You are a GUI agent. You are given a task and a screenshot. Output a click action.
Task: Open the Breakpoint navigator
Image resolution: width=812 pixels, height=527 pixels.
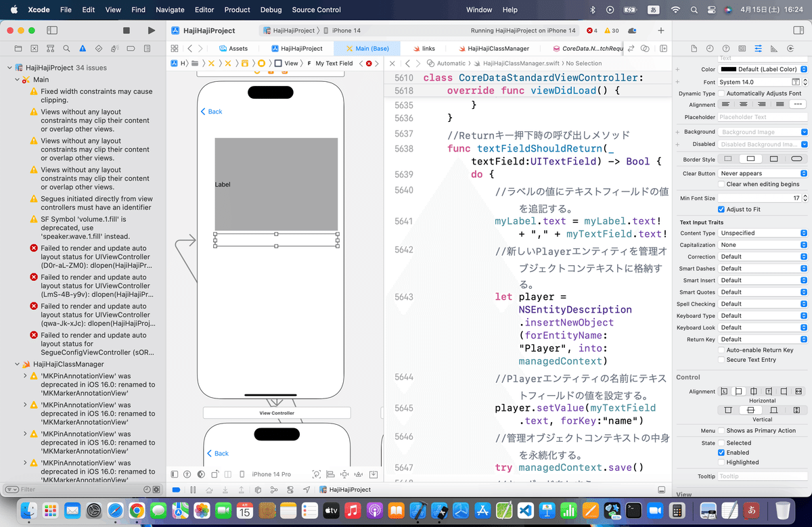click(131, 49)
